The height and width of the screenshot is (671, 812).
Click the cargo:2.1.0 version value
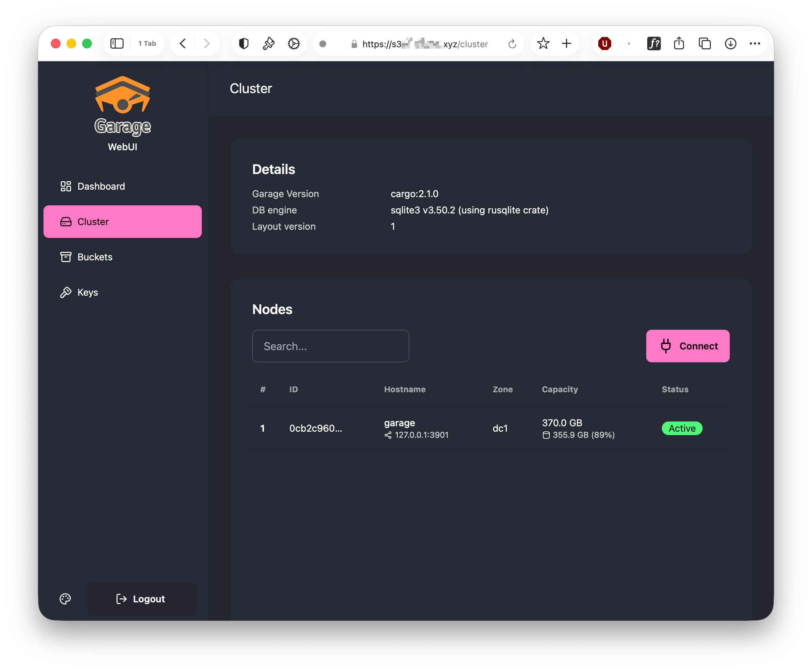point(414,194)
